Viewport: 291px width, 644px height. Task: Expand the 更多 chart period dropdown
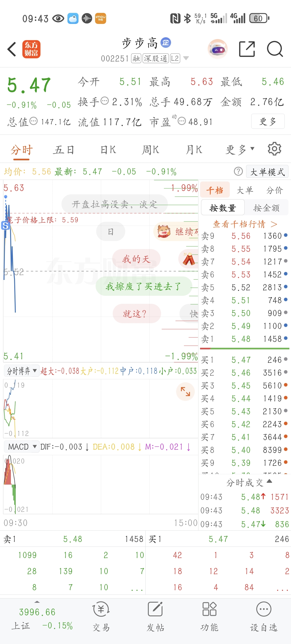[240, 150]
